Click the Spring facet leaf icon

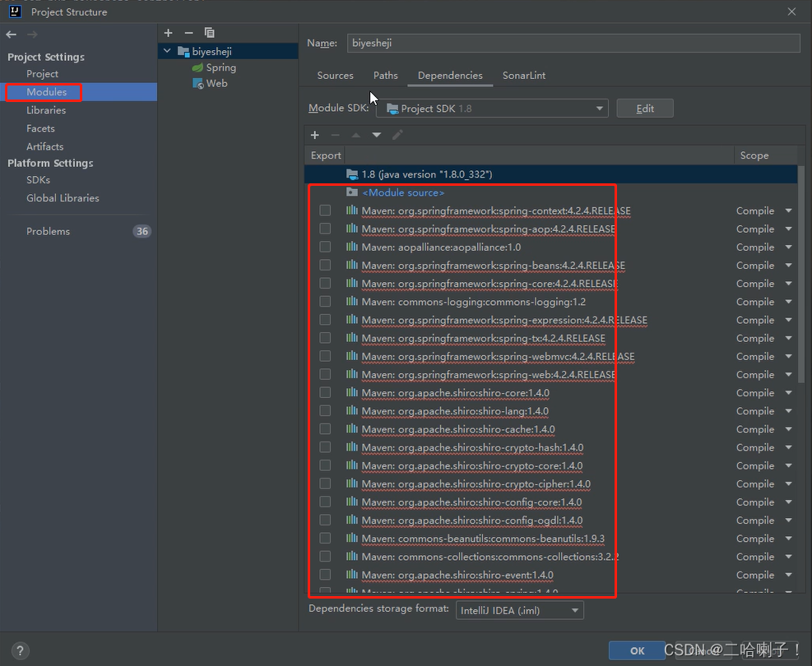tap(197, 67)
